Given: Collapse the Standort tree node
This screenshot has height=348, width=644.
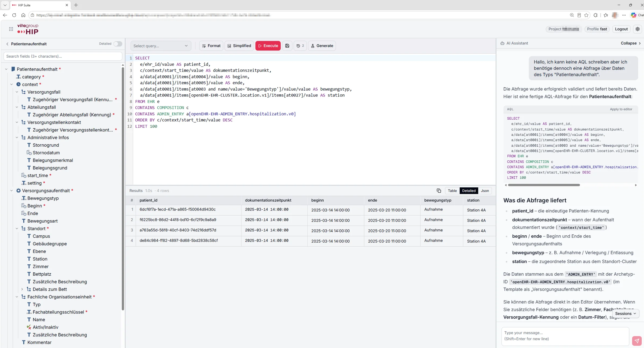Looking at the screenshot, I should pyautogui.click(x=17, y=229).
